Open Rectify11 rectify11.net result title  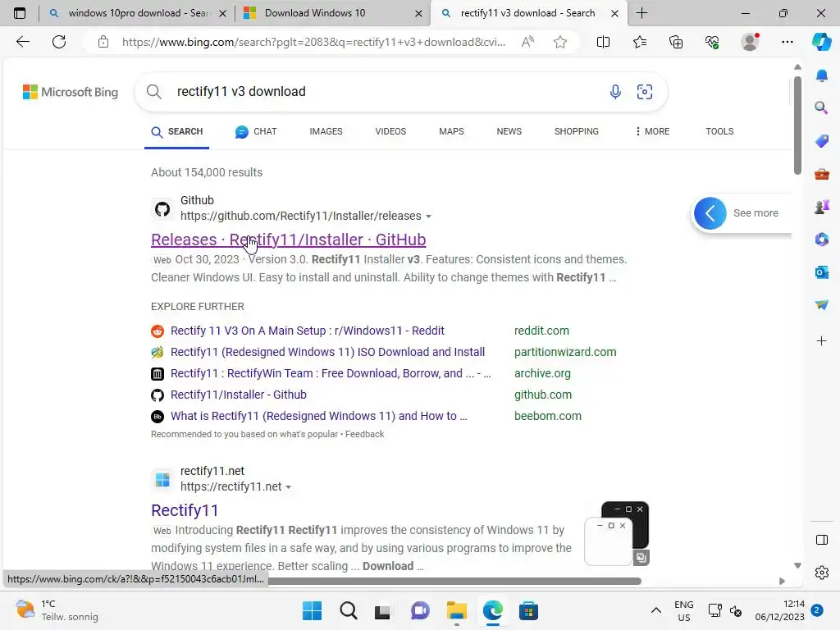(185, 510)
